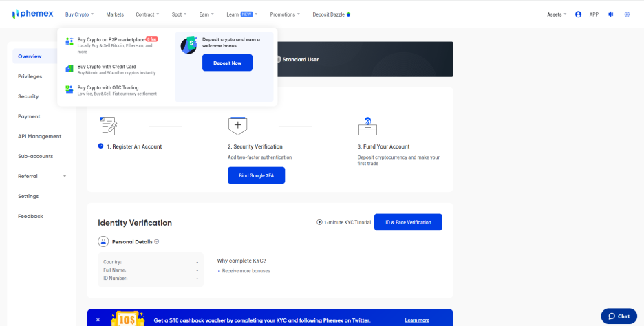644x326 pixels.
Task: Click the Standard User badge icon
Action: pyautogui.click(x=279, y=59)
